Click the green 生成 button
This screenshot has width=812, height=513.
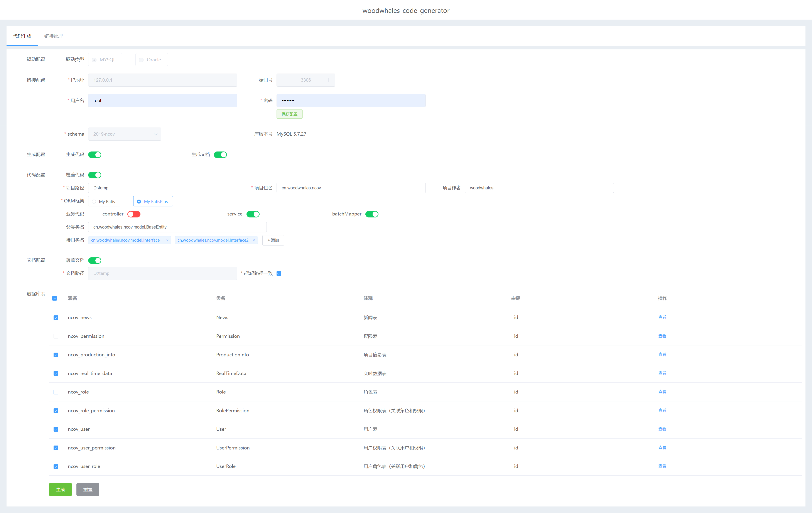point(60,489)
